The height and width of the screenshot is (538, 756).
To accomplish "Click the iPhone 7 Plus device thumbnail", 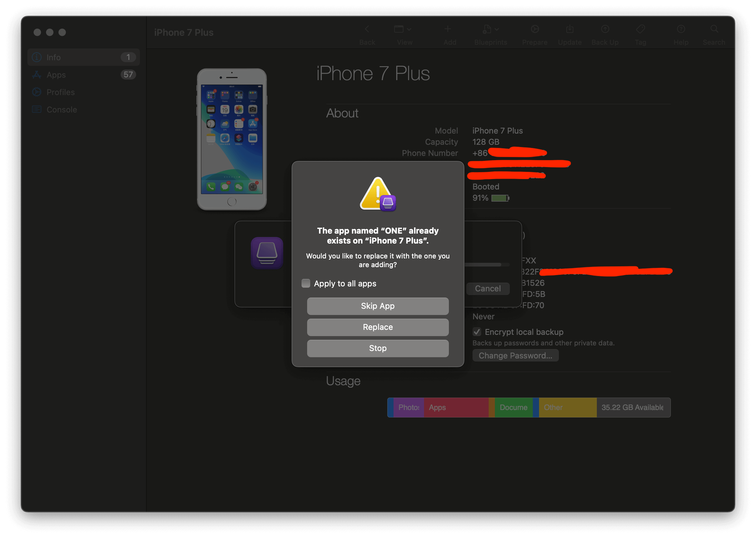I will click(232, 139).
